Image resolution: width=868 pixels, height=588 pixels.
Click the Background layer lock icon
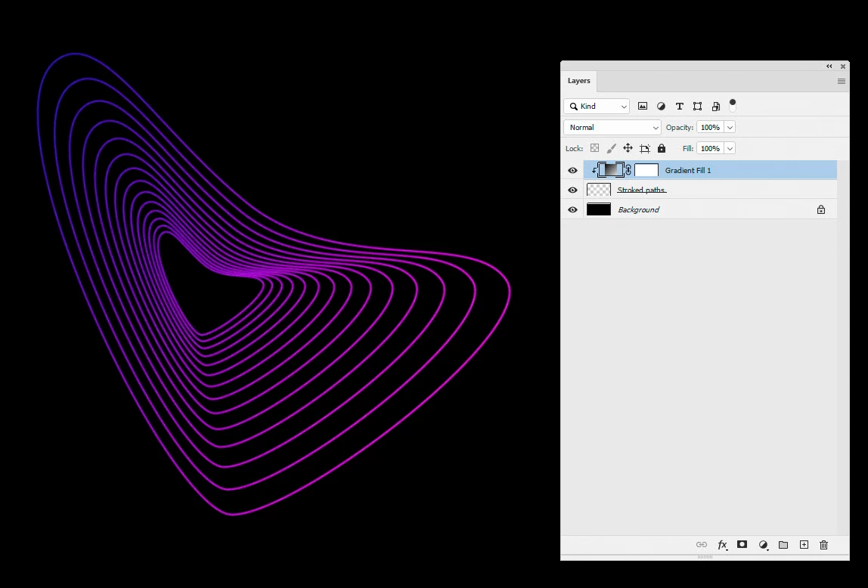coord(821,209)
